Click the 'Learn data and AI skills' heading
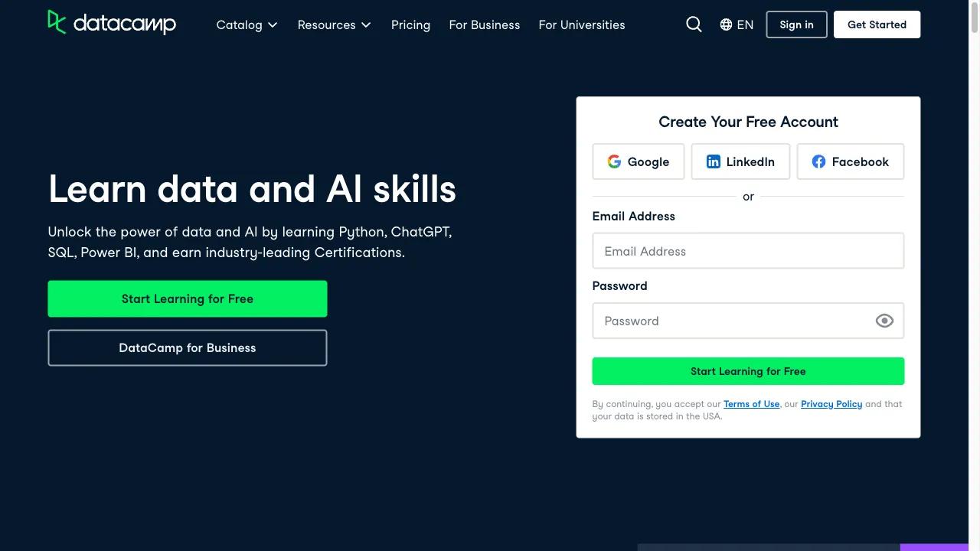980x551 pixels. [252, 189]
